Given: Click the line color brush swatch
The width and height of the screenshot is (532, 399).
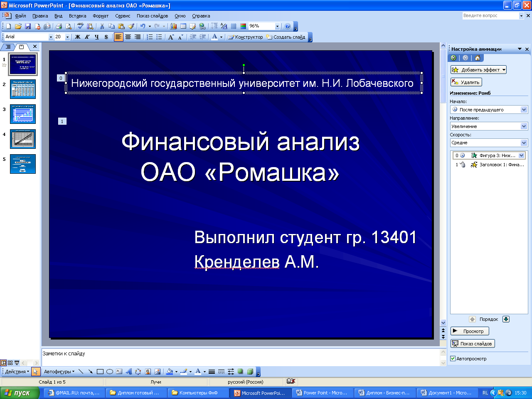Looking at the screenshot, I should tap(184, 372).
